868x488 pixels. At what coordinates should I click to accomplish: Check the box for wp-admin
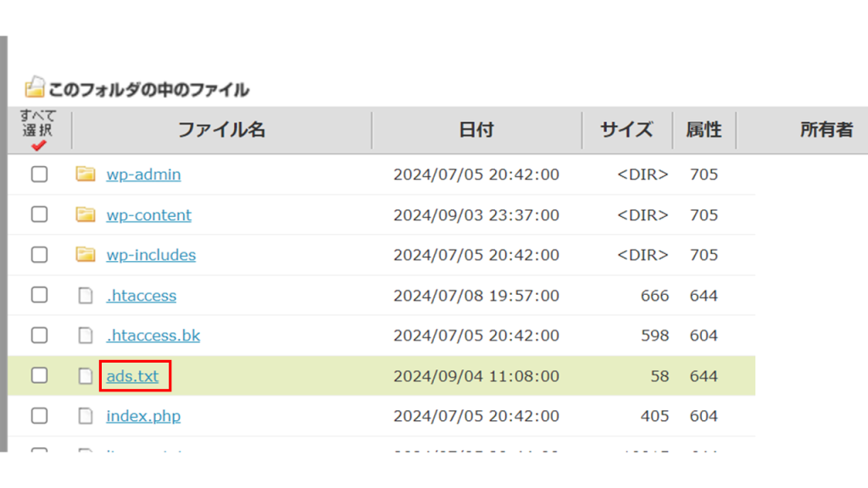coord(39,175)
